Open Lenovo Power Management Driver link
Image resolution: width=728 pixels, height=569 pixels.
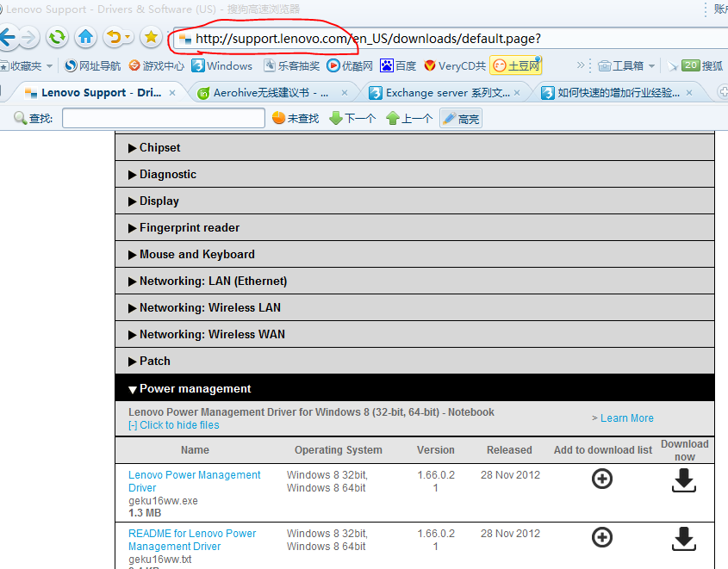[194, 481]
